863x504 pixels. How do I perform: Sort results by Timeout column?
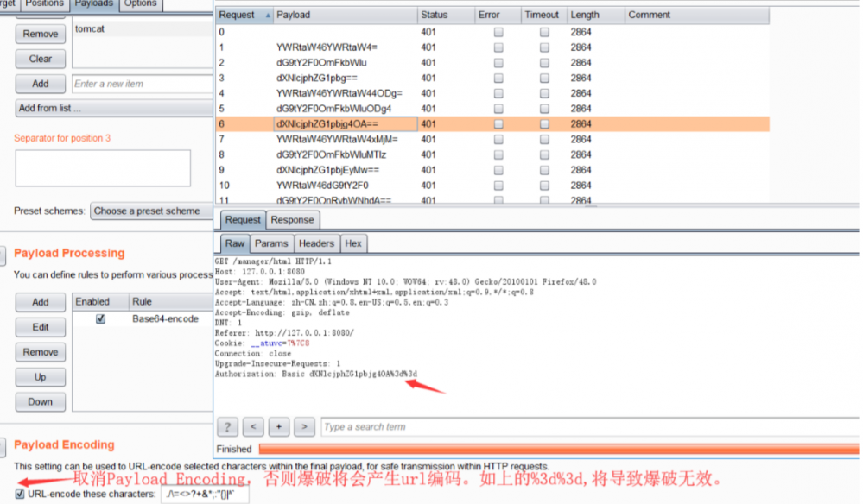click(x=543, y=16)
